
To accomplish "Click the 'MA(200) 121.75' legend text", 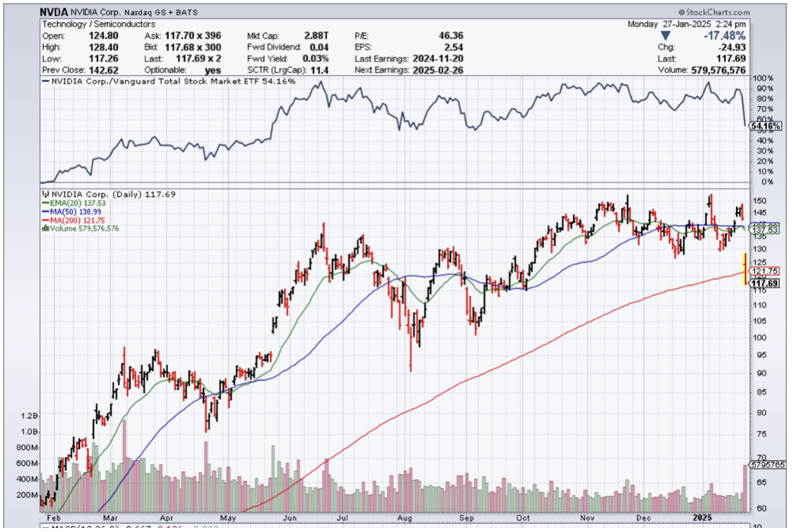I will pyautogui.click(x=77, y=220).
